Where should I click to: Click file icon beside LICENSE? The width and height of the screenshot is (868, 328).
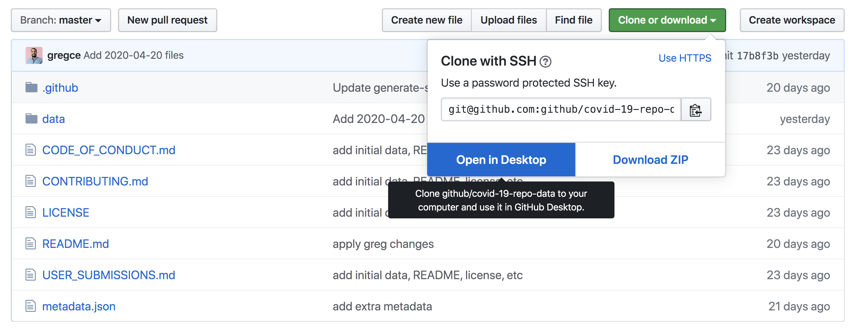31,213
